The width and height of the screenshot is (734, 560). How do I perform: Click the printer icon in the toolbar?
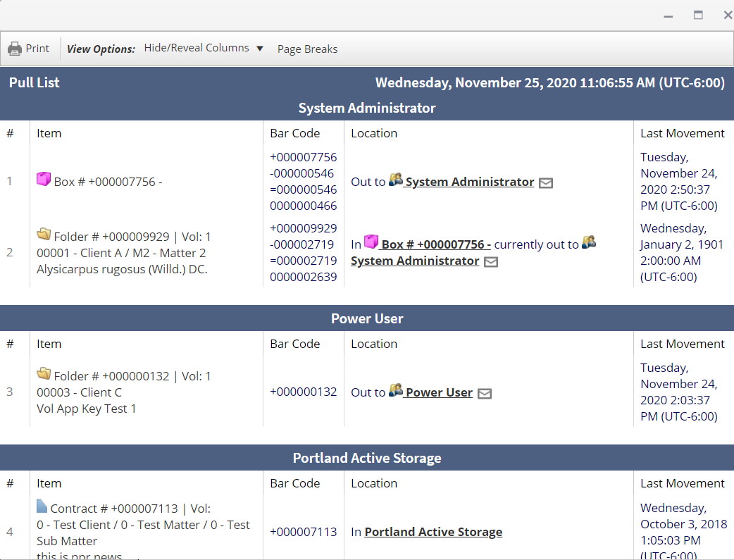15,49
